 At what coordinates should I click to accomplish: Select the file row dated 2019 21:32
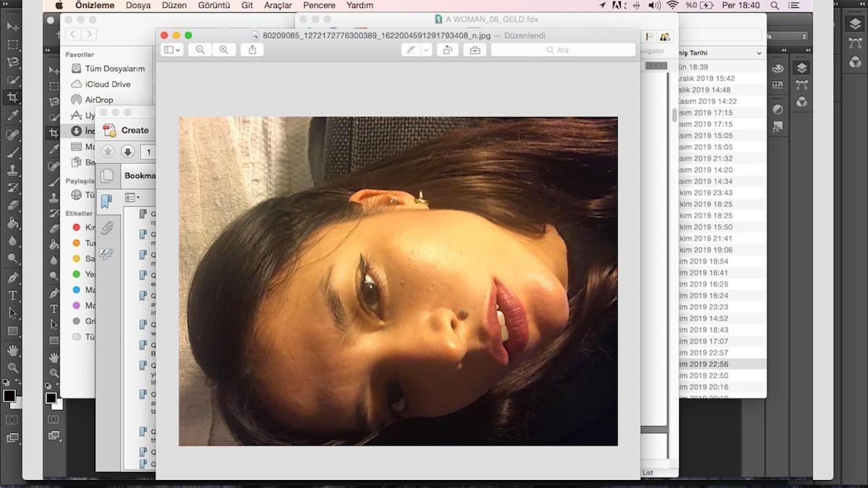[x=721, y=158]
